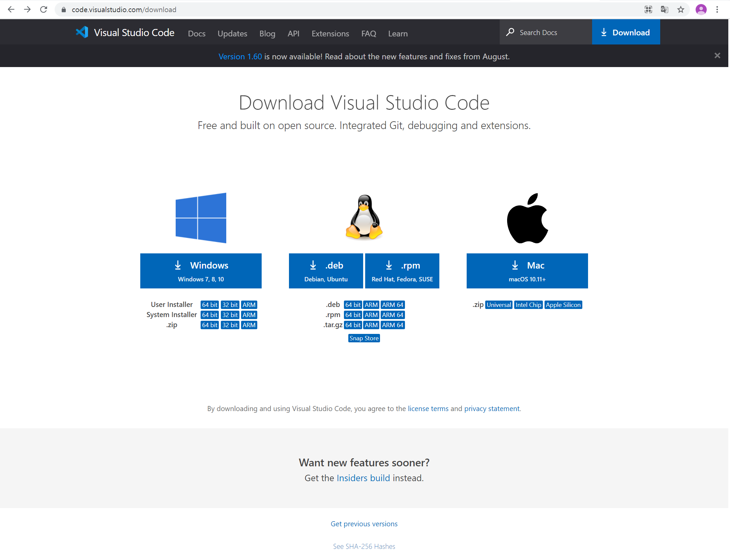The height and width of the screenshot is (560, 730).
Task: Reload the page with the refresh icon
Action: [x=43, y=9]
